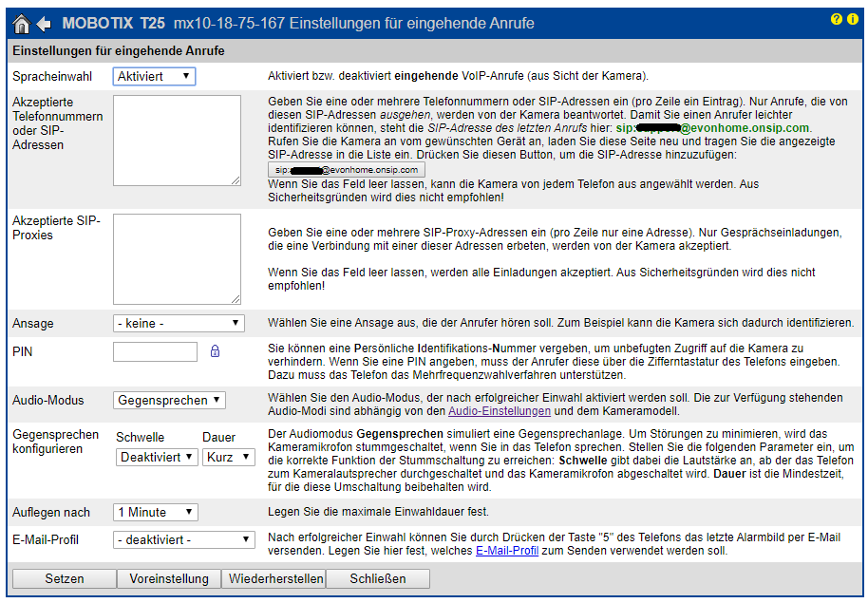The height and width of the screenshot is (603, 868).
Task: Click the SIP address add button
Action: [347, 170]
